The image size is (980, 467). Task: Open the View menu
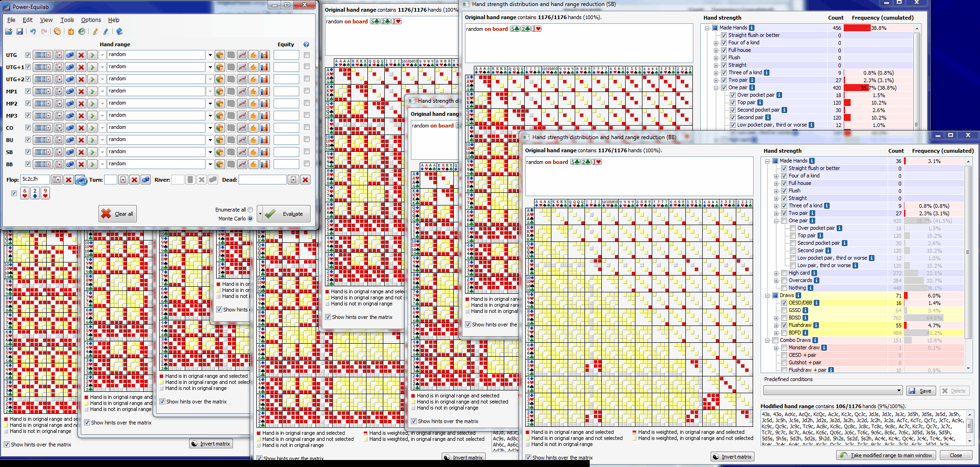pos(46,20)
